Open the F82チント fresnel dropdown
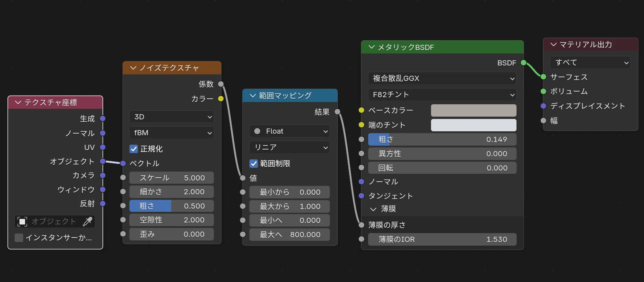The height and width of the screenshot is (282, 644). [442, 94]
